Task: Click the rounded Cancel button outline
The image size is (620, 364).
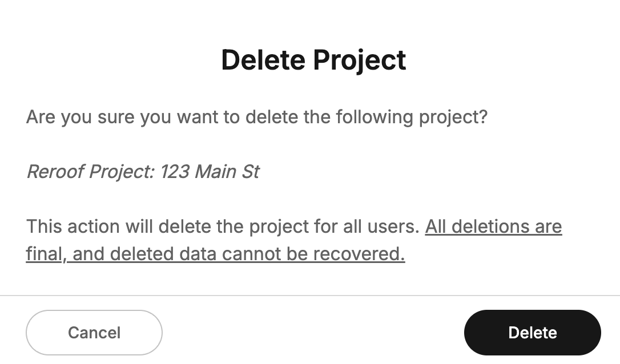Action: pos(94,333)
